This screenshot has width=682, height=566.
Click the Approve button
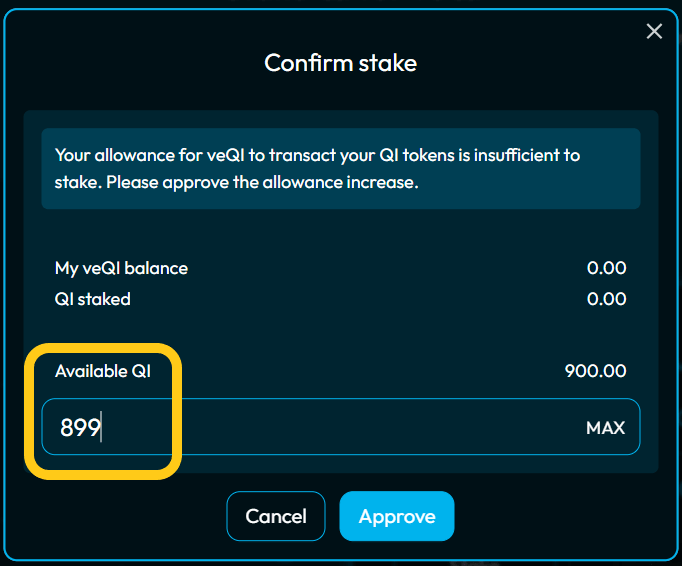397,516
